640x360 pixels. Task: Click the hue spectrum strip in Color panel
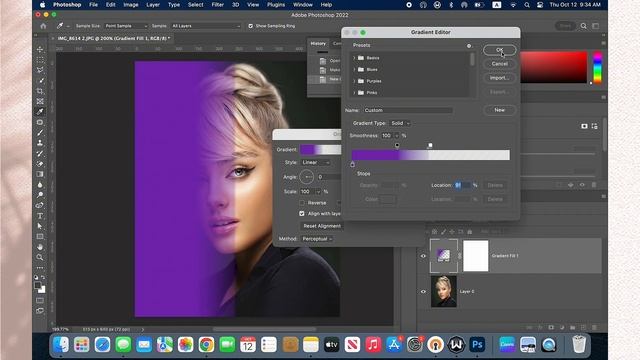pyautogui.click(x=597, y=67)
